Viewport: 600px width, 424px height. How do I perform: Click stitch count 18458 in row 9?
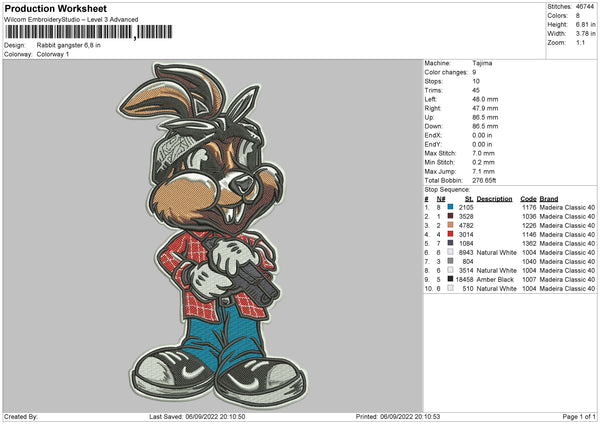[465, 279]
